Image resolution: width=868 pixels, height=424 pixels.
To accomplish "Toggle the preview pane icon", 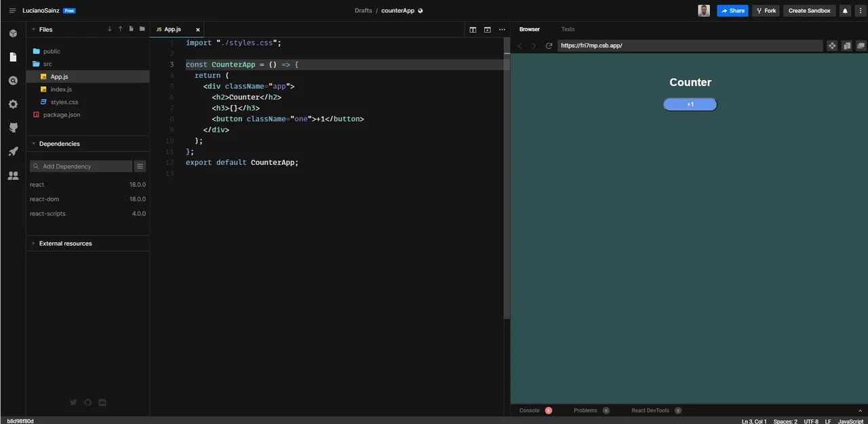I will [x=488, y=30].
